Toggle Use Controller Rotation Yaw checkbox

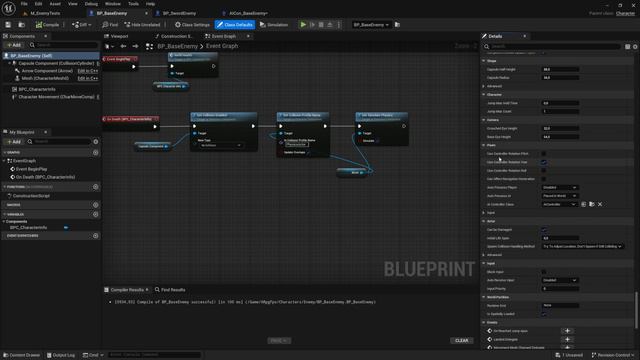(x=544, y=162)
